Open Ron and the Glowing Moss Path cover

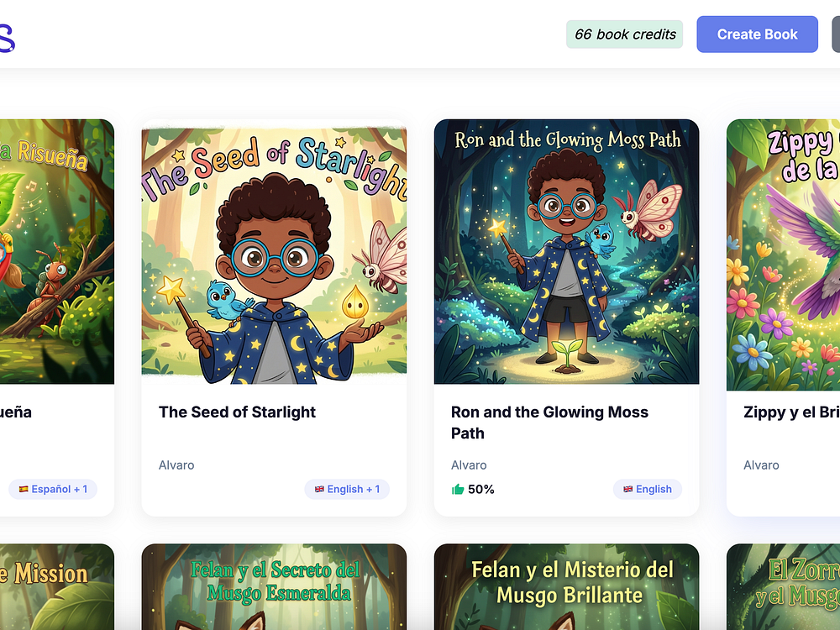point(566,251)
